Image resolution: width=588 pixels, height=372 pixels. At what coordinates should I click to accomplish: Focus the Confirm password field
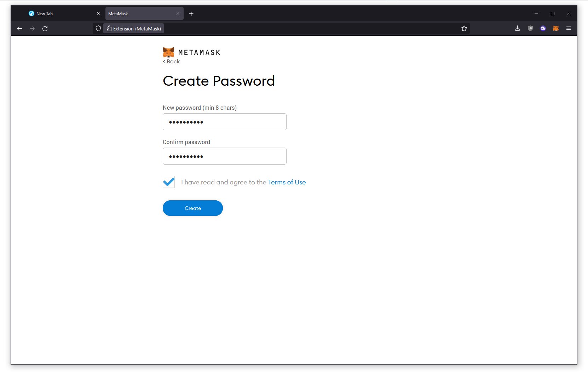click(x=225, y=156)
